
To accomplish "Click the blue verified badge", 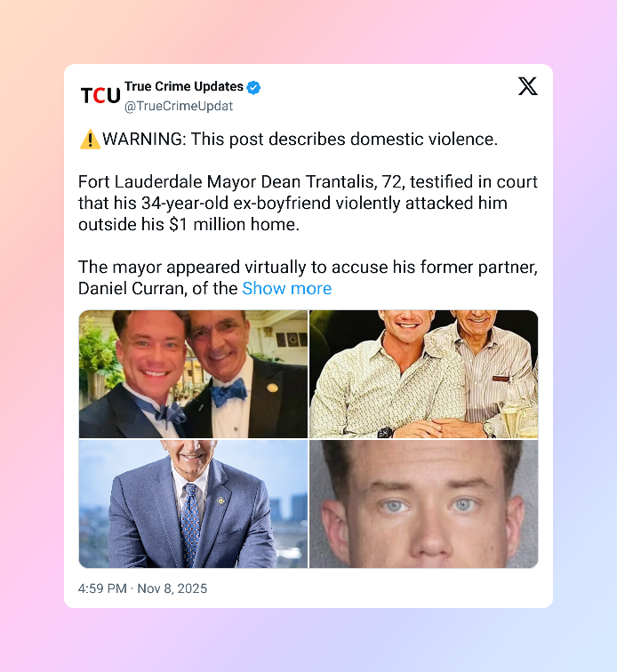I will [x=254, y=87].
